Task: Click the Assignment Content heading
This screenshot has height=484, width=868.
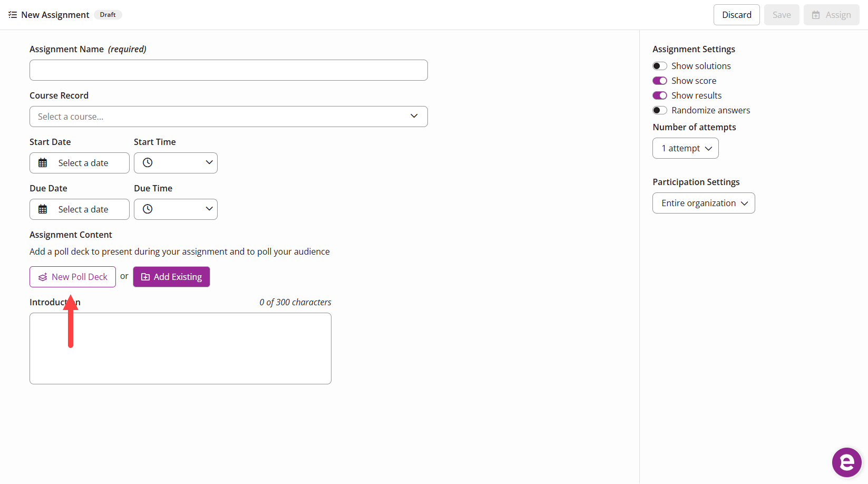Action: [x=71, y=235]
